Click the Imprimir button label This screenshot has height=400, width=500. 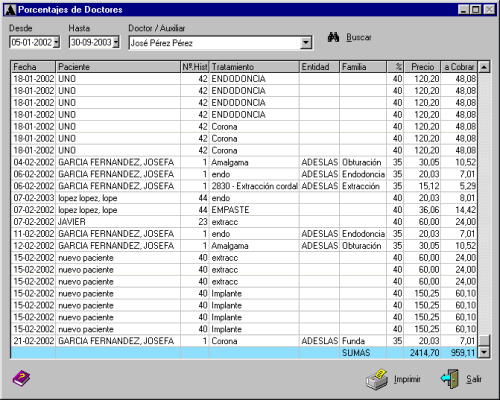click(x=407, y=379)
